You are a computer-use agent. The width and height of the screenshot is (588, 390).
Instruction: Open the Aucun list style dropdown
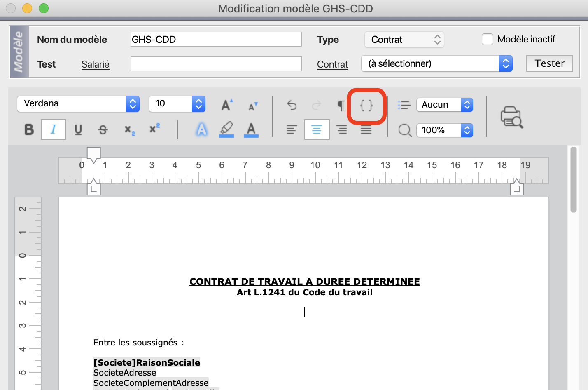pyautogui.click(x=445, y=105)
